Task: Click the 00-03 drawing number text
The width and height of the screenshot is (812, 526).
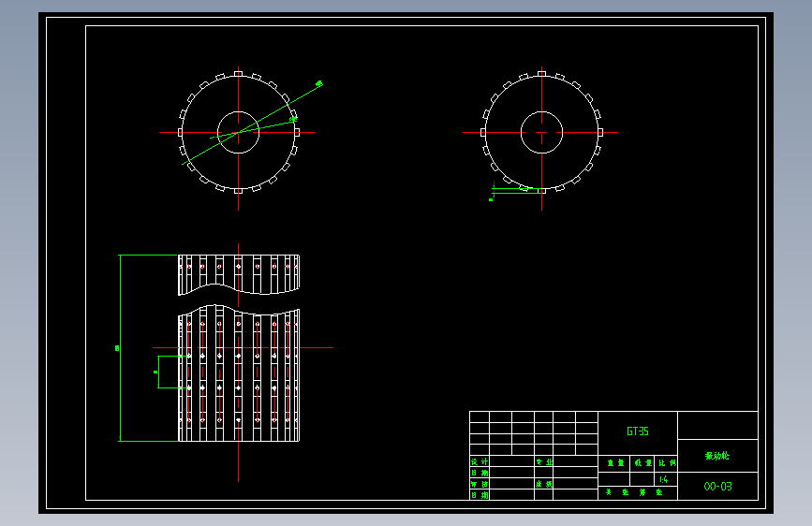Action: point(717,486)
